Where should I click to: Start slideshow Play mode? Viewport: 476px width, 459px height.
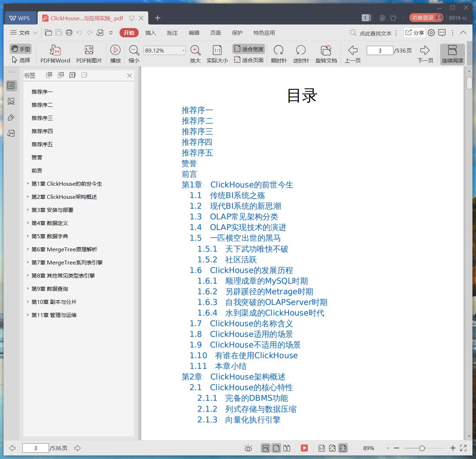(x=115, y=54)
